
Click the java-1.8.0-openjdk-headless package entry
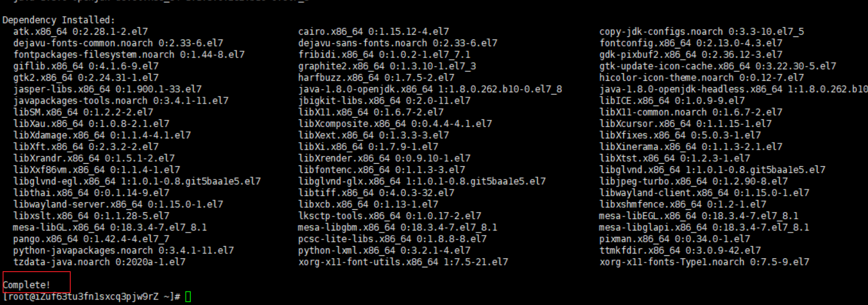click(733, 89)
